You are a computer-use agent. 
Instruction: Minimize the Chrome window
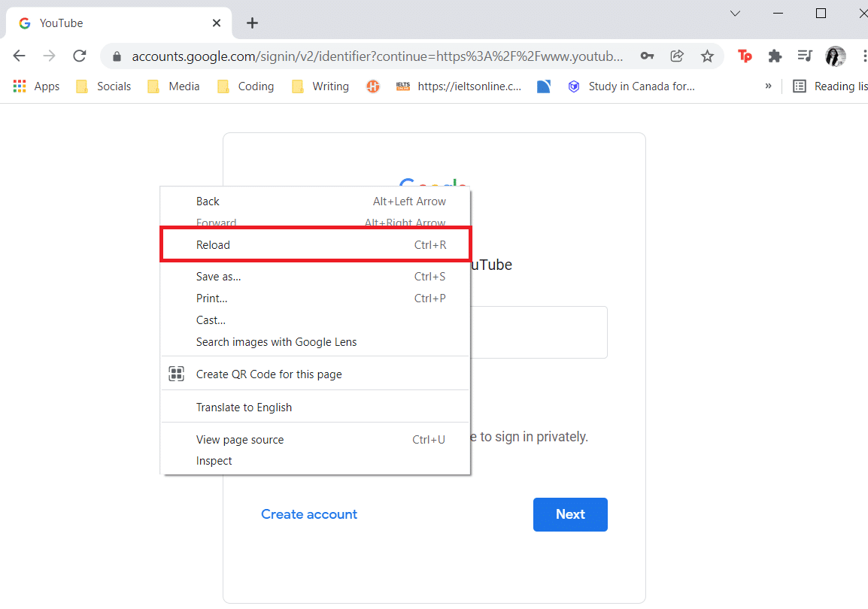tap(778, 14)
